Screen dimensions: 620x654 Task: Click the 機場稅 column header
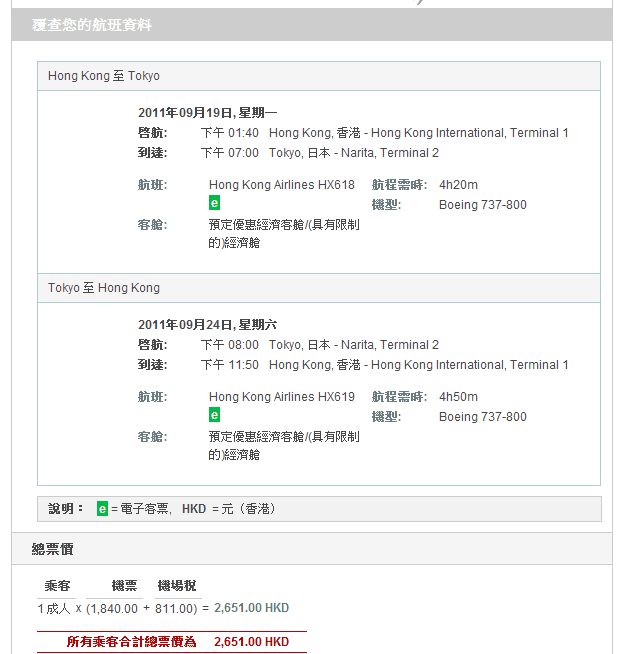pyautogui.click(x=177, y=586)
